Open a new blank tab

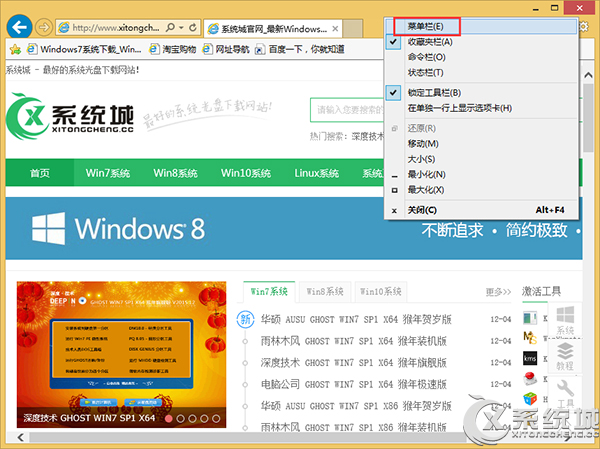tap(352, 28)
